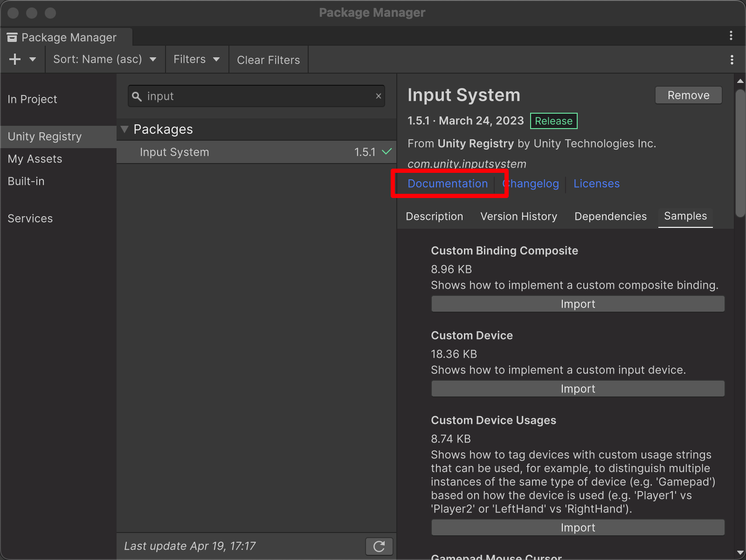This screenshot has width=746, height=560.
Task: Click the package search field
Action: (256, 96)
